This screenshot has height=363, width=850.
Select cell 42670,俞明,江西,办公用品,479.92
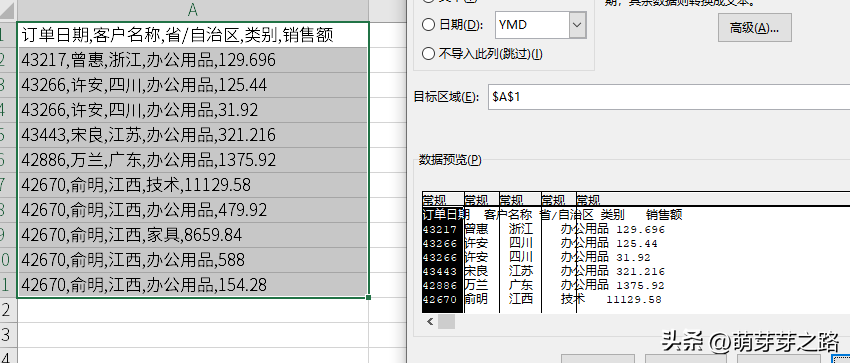[192, 210]
